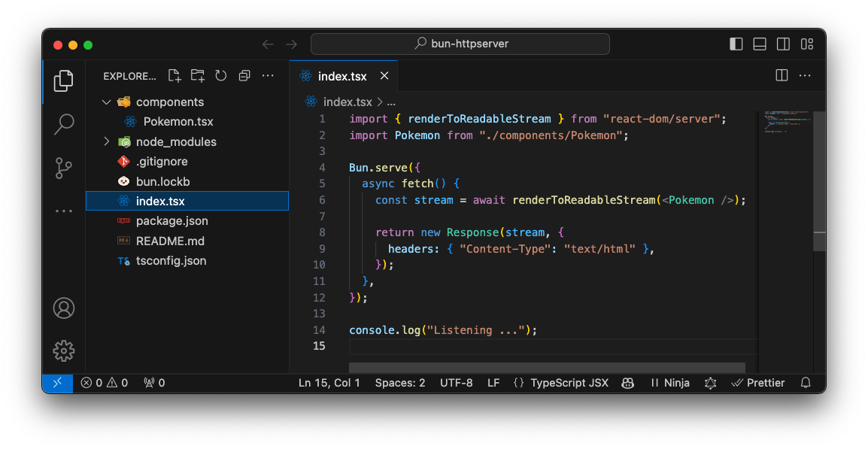
Task: Toggle the primary side bar layout icon
Action: pyautogui.click(x=736, y=44)
